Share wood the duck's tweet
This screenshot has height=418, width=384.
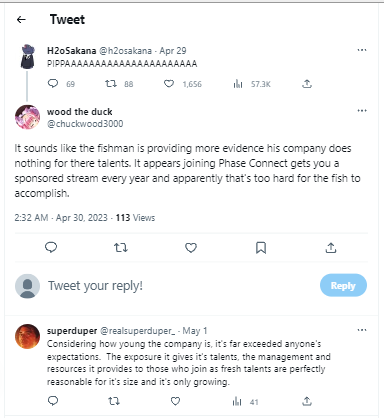coord(330,247)
